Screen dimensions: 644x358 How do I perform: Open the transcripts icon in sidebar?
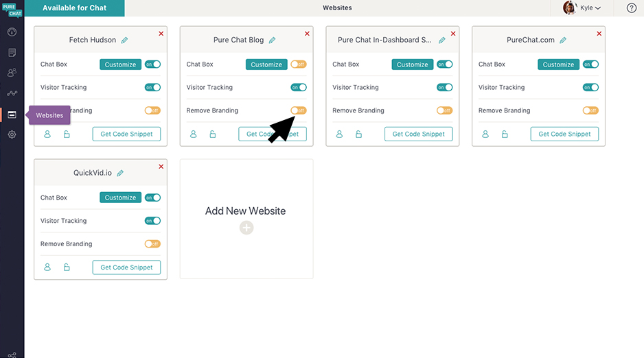pyautogui.click(x=12, y=53)
